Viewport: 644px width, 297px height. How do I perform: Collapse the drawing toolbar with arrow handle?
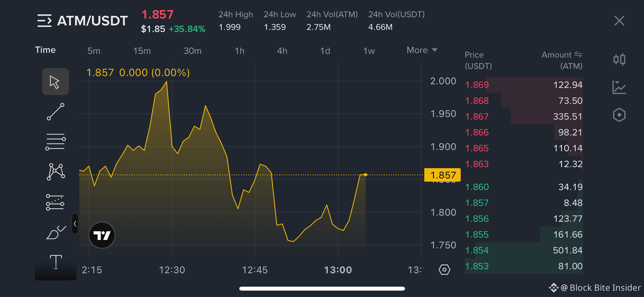[75, 224]
